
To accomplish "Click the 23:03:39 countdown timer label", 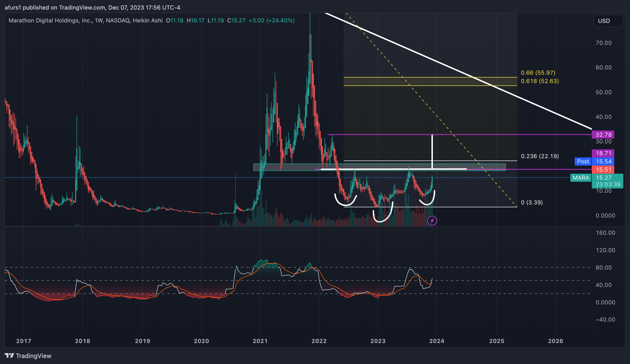I will click(608, 184).
